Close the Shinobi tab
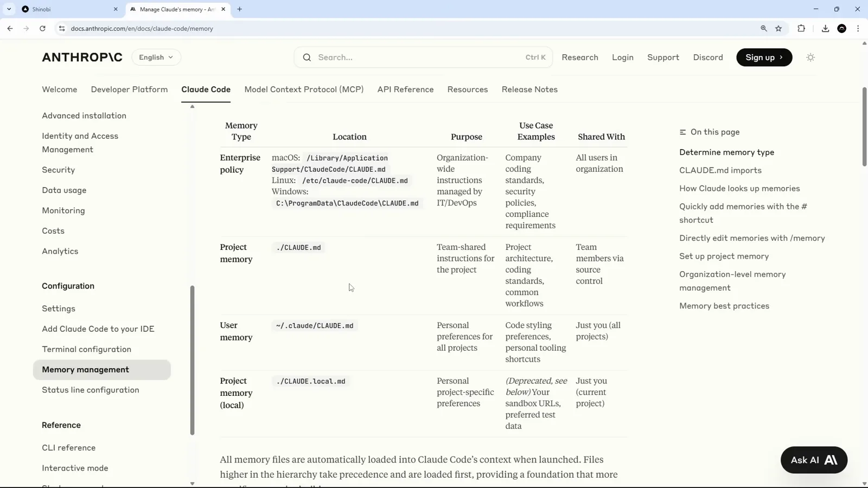This screenshot has width=868, height=488. [x=116, y=9]
